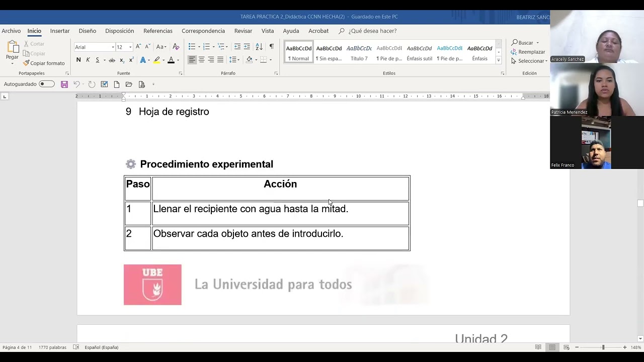This screenshot has width=644, height=362.
Task: Expand the styles gallery more arrow
Action: (x=499, y=60)
